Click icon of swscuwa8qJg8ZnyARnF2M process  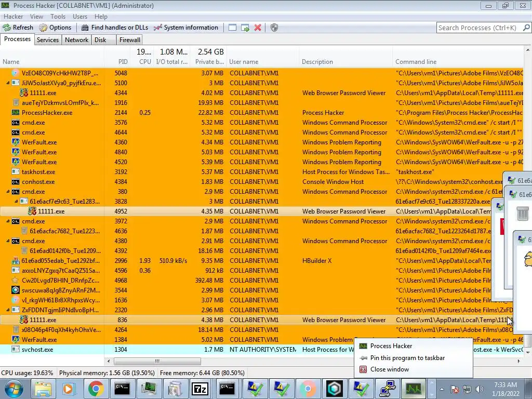[x=15, y=290]
